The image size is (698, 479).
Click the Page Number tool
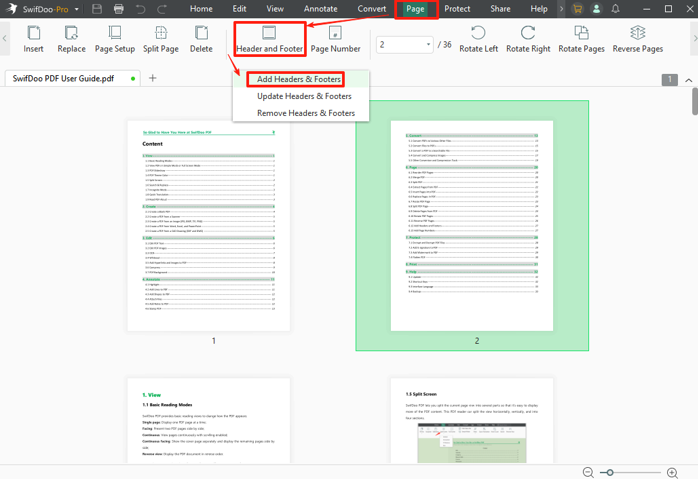click(x=335, y=39)
